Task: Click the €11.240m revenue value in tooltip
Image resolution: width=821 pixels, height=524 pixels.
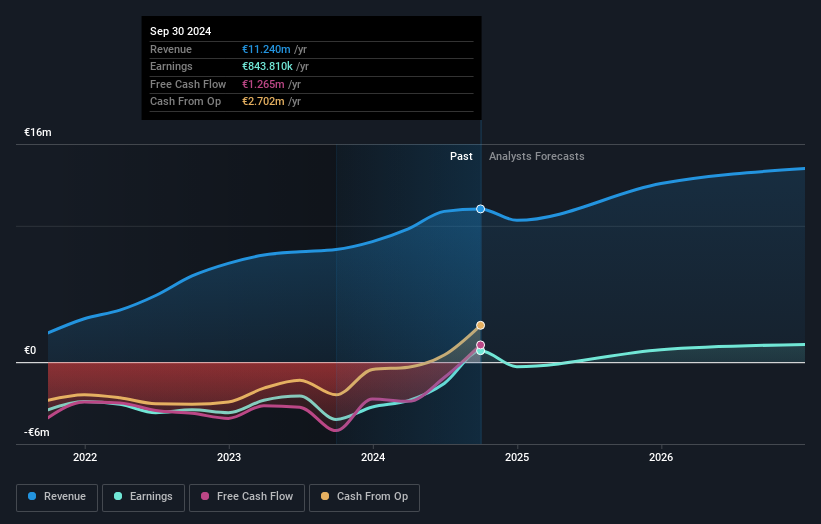Action: point(266,49)
